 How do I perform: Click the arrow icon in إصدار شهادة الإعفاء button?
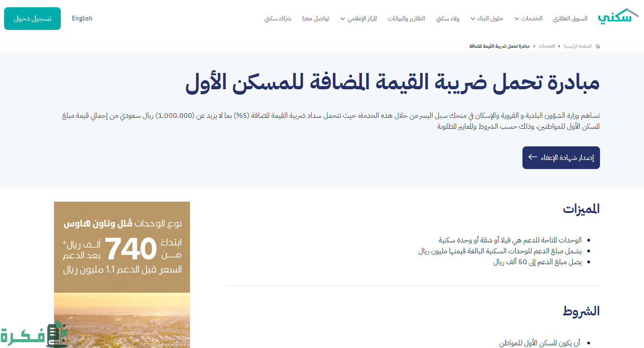tap(533, 157)
